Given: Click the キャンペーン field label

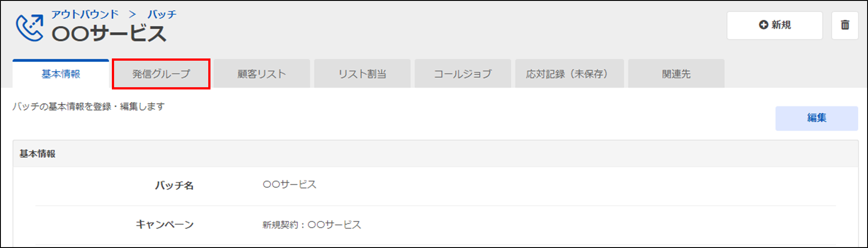Looking at the screenshot, I should [x=164, y=225].
